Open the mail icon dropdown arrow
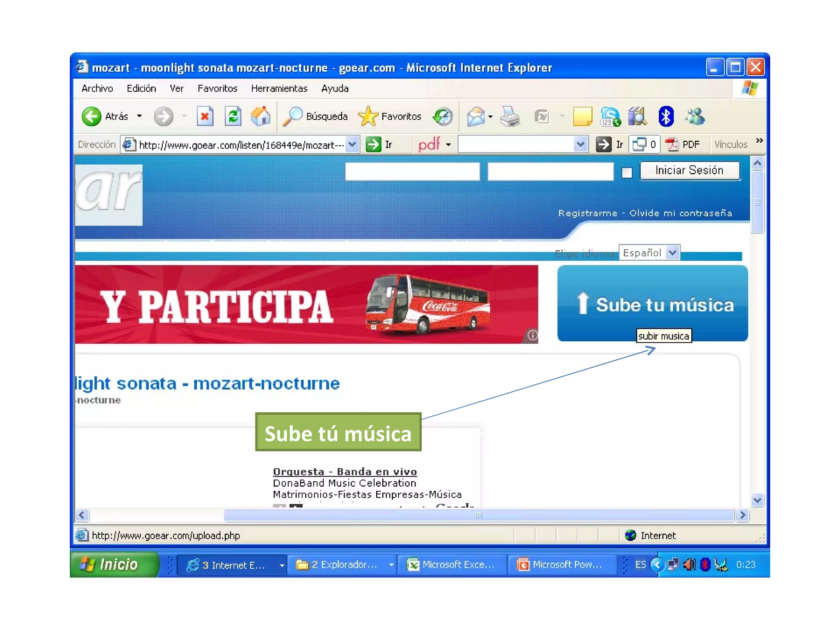This screenshot has width=840, height=630. 490,117
